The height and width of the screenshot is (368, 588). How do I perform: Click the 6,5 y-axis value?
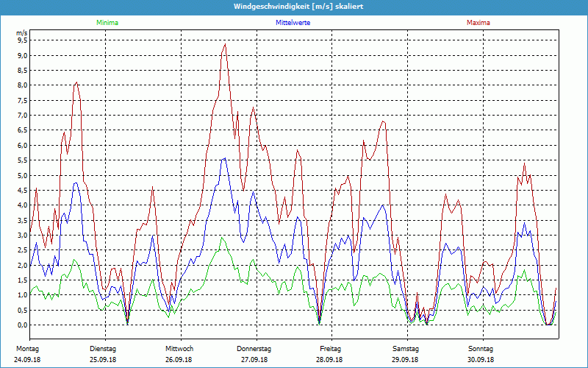point(23,130)
